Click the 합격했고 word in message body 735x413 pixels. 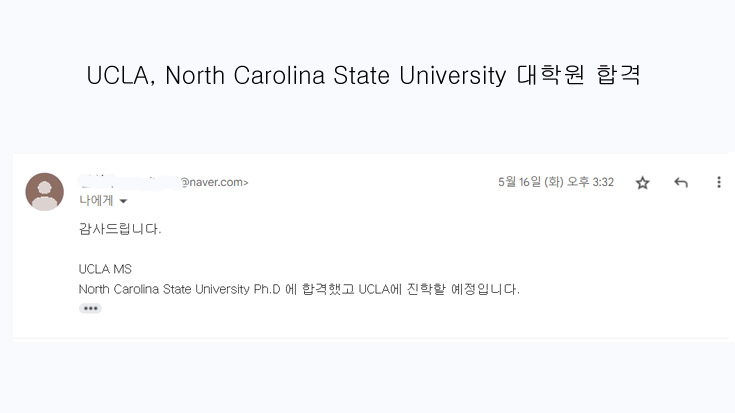pos(328,289)
